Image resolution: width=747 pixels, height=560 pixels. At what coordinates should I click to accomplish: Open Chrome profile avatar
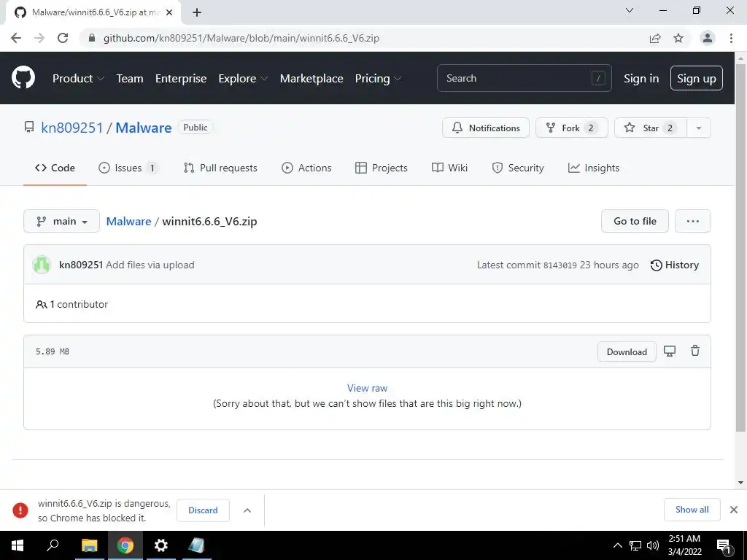tap(708, 38)
